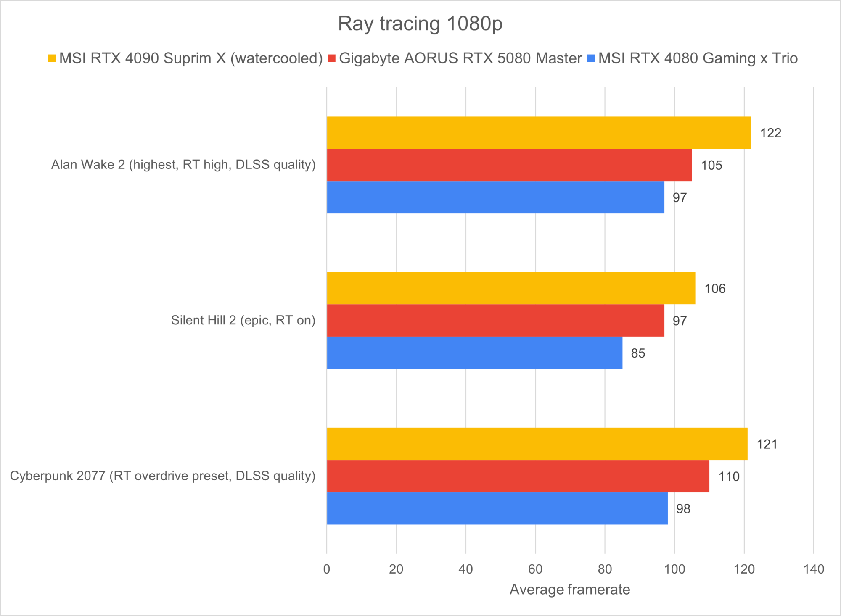Click the data label '98'

tap(683, 509)
